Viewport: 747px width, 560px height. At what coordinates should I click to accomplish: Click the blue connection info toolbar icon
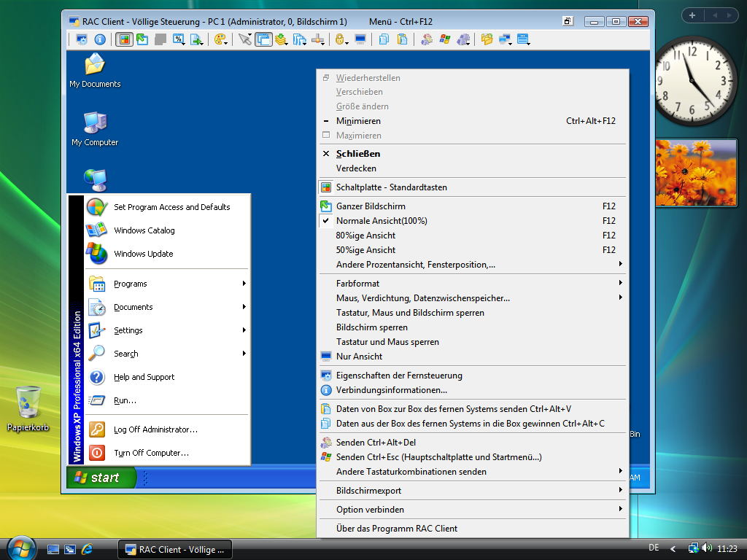[x=100, y=39]
